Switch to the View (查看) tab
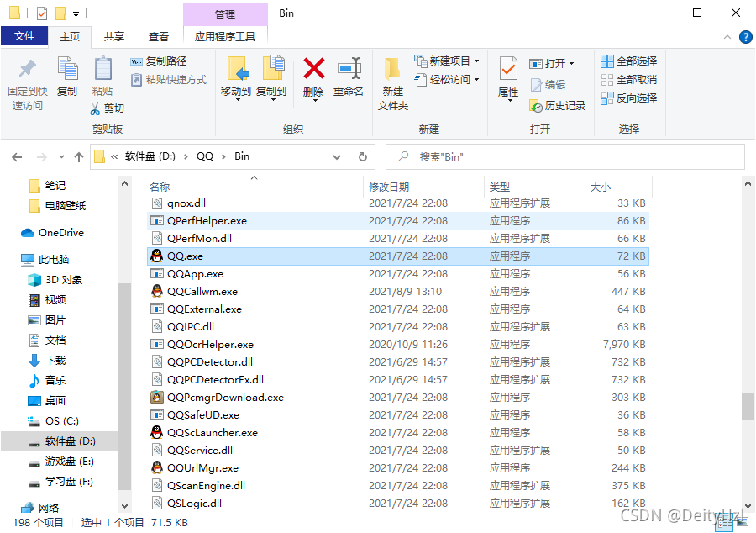The width and height of the screenshot is (756, 533). [159, 37]
